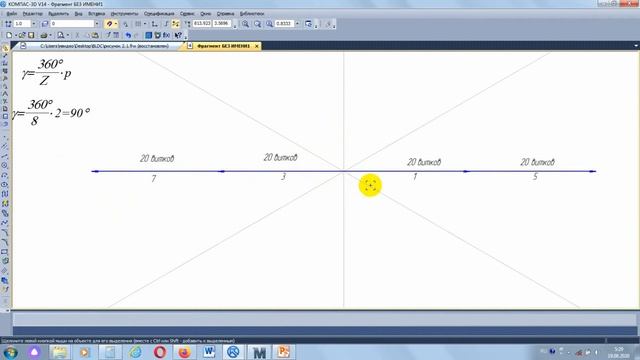Click the Save diskette icon

[31, 35]
